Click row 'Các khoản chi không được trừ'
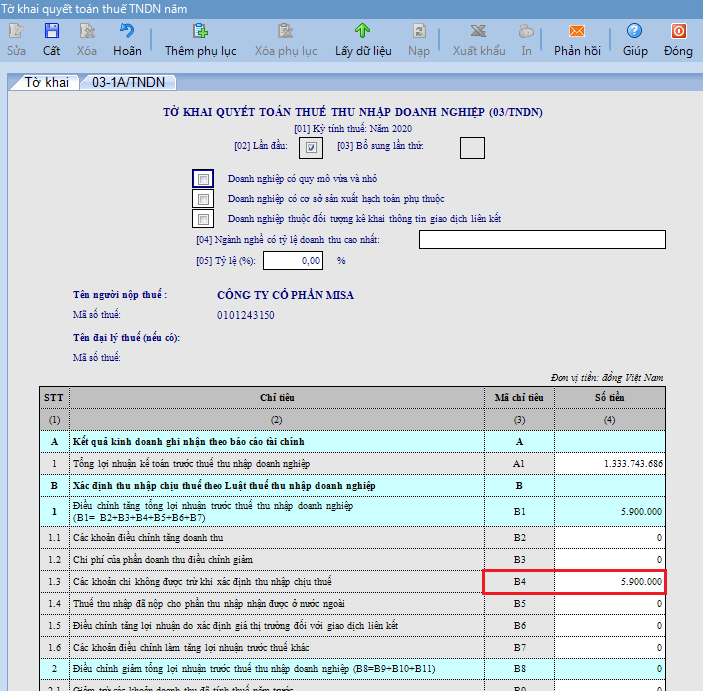 click(352, 582)
